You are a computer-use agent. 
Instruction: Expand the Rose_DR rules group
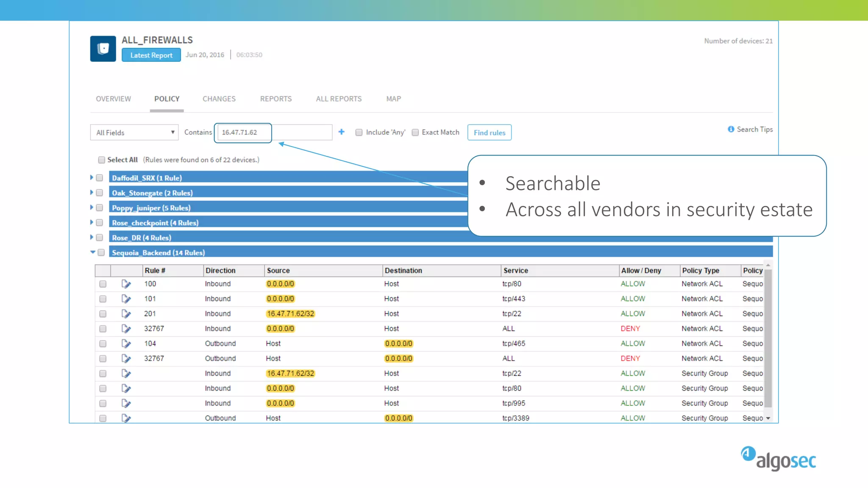[92, 237]
